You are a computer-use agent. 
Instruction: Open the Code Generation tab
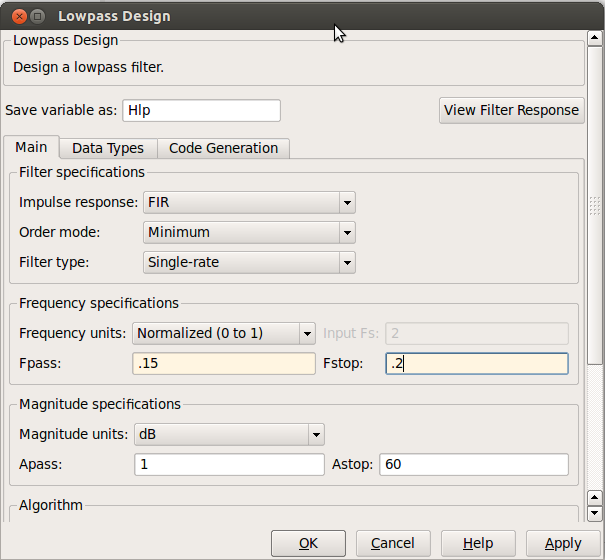(223, 148)
